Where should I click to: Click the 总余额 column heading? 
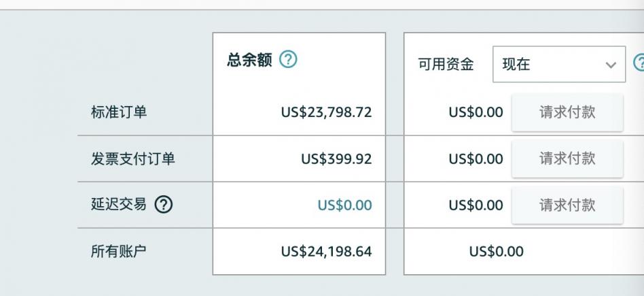[x=249, y=60]
